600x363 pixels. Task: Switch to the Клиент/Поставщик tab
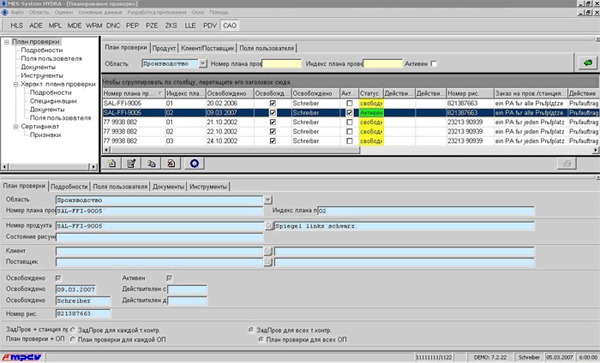(207, 48)
